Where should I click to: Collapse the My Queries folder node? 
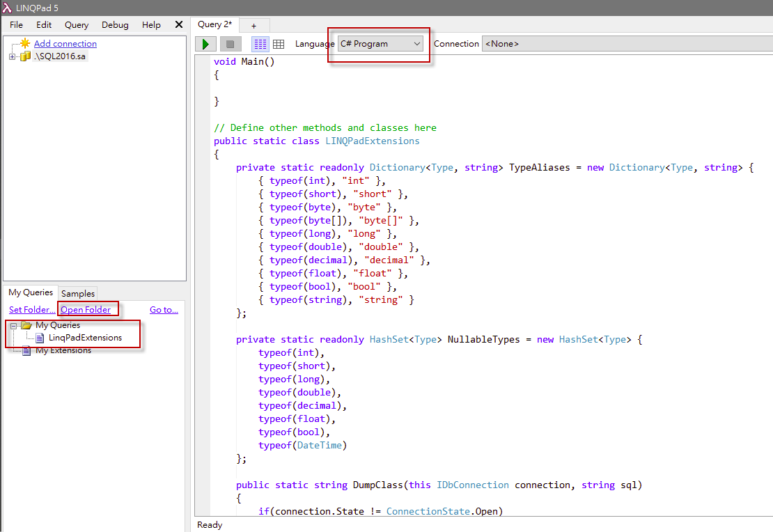[x=14, y=326]
